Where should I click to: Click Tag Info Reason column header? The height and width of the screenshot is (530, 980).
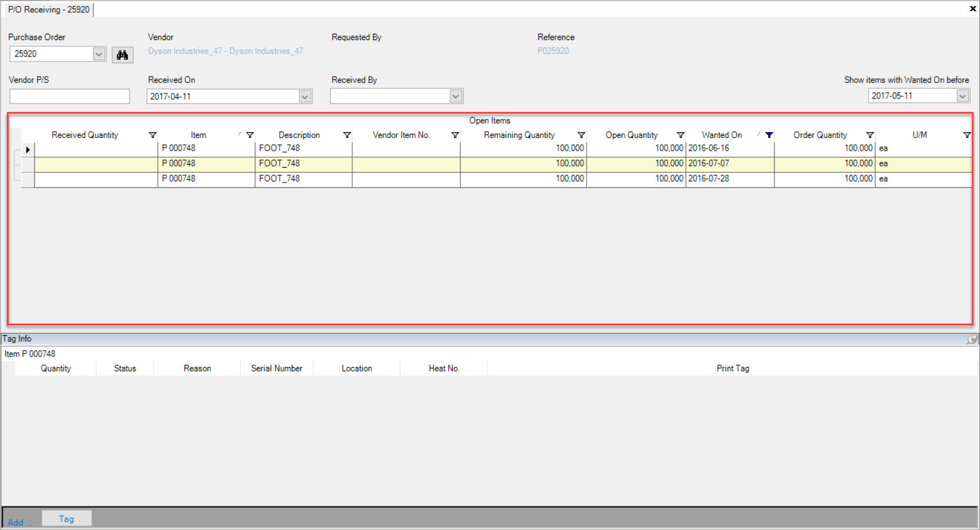pos(197,369)
